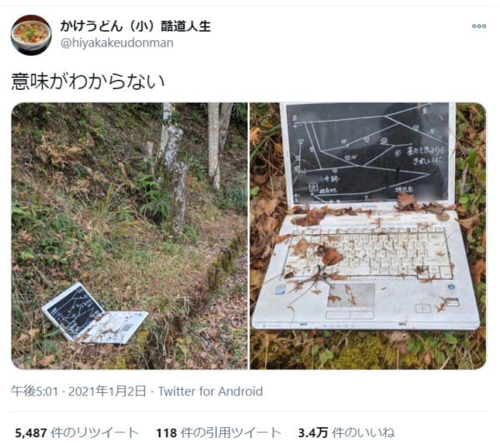Open the display name かけうどん（小）酷道人生

[x=136, y=26]
